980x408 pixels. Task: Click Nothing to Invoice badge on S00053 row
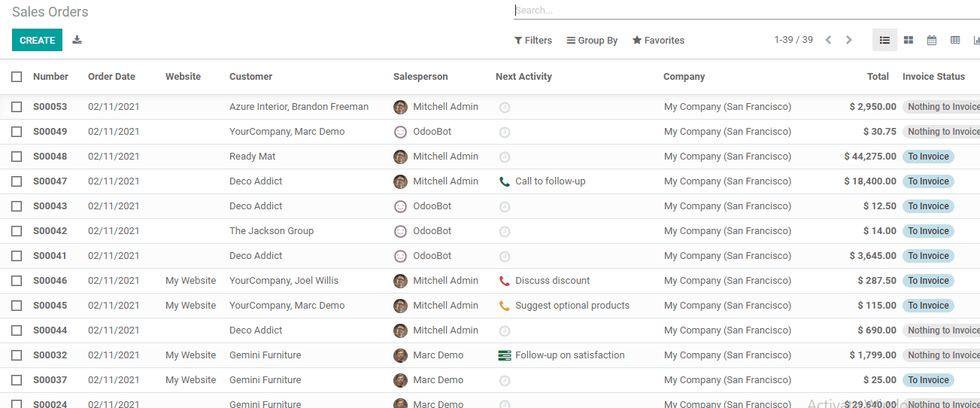941,107
